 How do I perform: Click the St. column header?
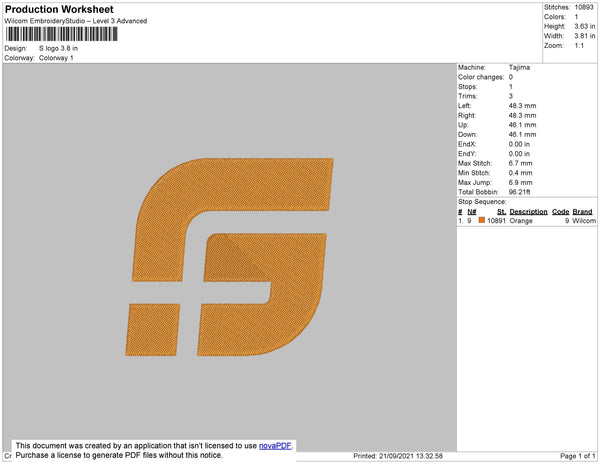click(501, 212)
